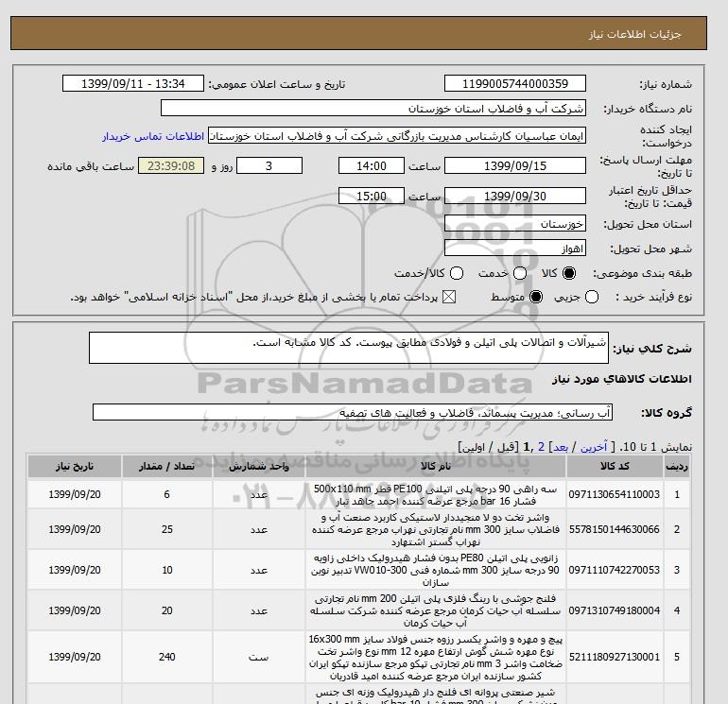Click the سه راهی 90 درجه item name
This screenshot has height=704, width=728.
click(x=435, y=495)
